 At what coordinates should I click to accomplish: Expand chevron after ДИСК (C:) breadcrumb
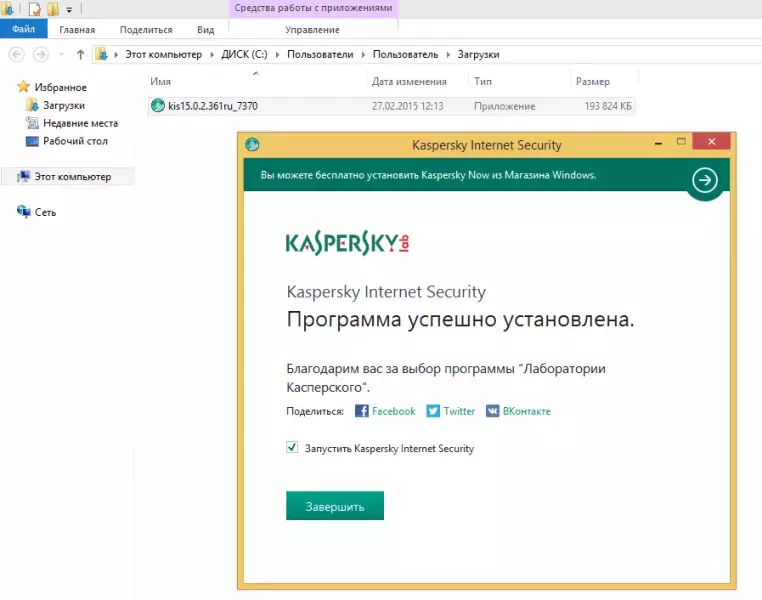277,54
